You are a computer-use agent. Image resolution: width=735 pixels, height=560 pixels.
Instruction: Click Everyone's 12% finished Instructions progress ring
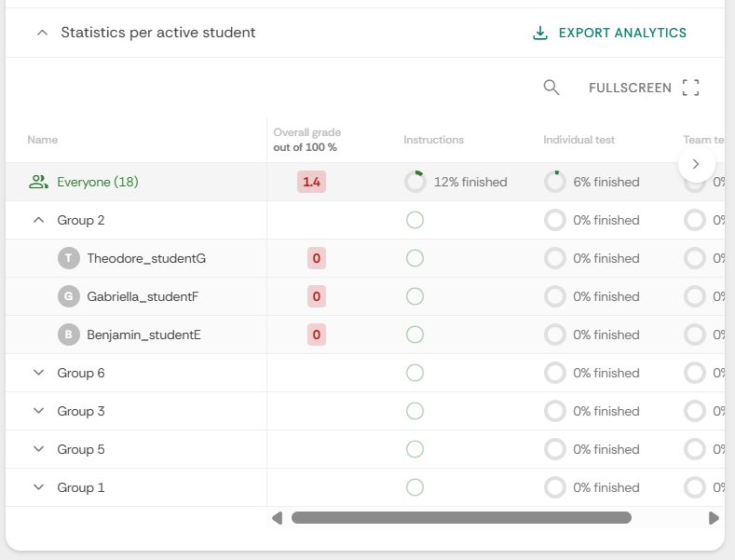(415, 182)
